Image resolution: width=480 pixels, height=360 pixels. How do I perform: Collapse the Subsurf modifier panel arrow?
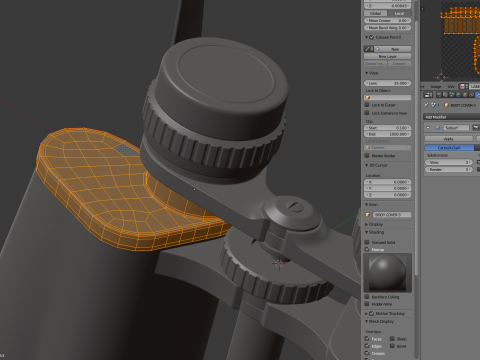[x=428, y=128]
